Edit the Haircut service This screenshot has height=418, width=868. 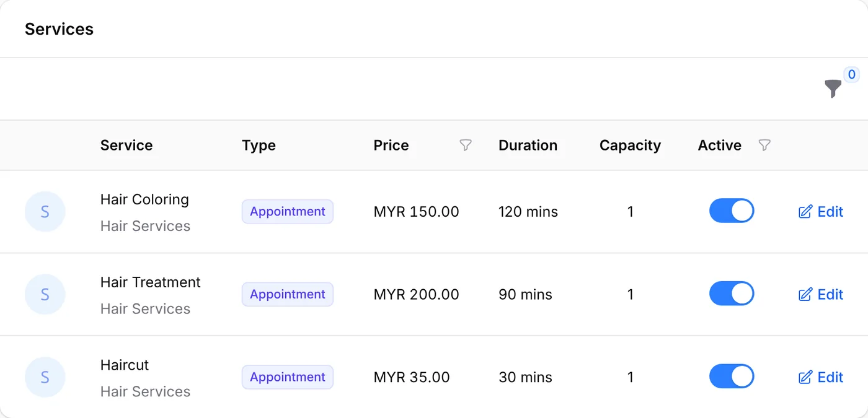click(x=821, y=377)
